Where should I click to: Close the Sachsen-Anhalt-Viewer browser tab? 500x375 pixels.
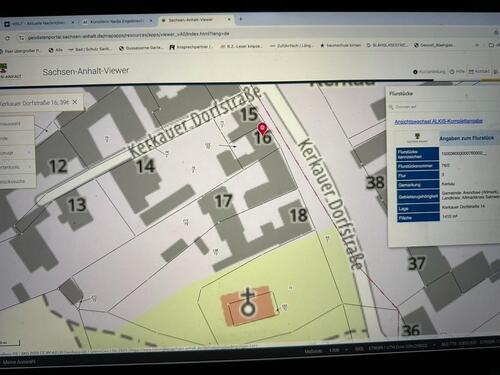[229, 20]
